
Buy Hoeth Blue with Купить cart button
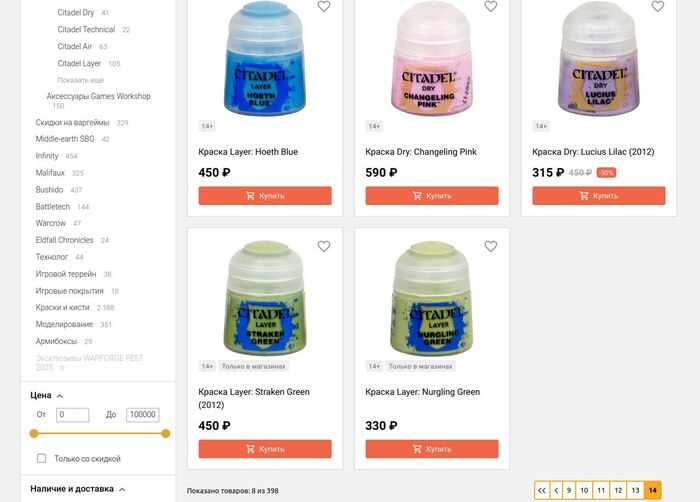[x=265, y=196]
